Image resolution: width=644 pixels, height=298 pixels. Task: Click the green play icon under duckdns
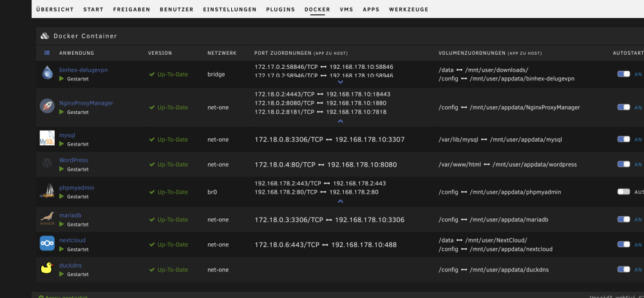click(62, 274)
